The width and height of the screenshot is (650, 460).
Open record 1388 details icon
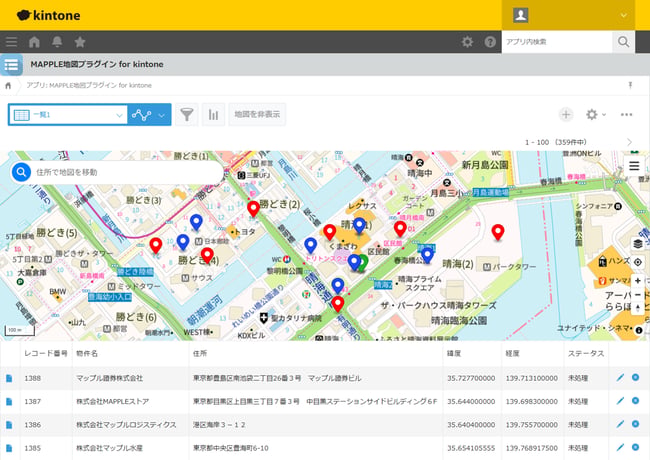click(9, 378)
